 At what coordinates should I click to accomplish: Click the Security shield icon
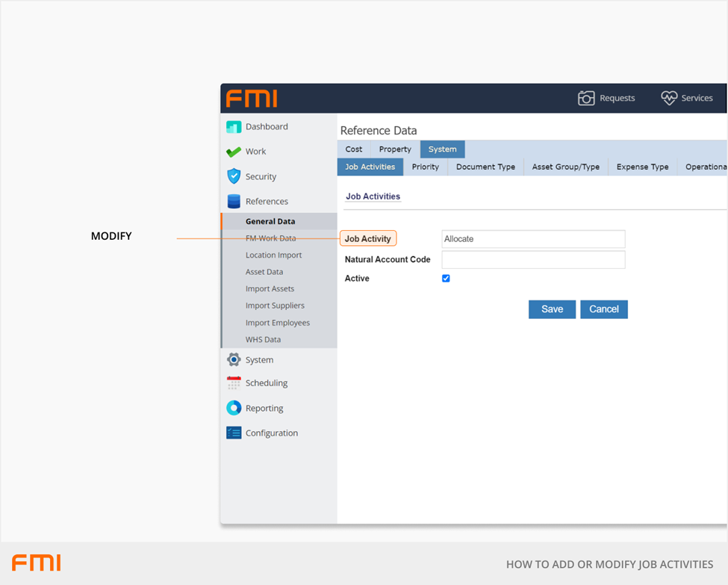pyautogui.click(x=234, y=176)
